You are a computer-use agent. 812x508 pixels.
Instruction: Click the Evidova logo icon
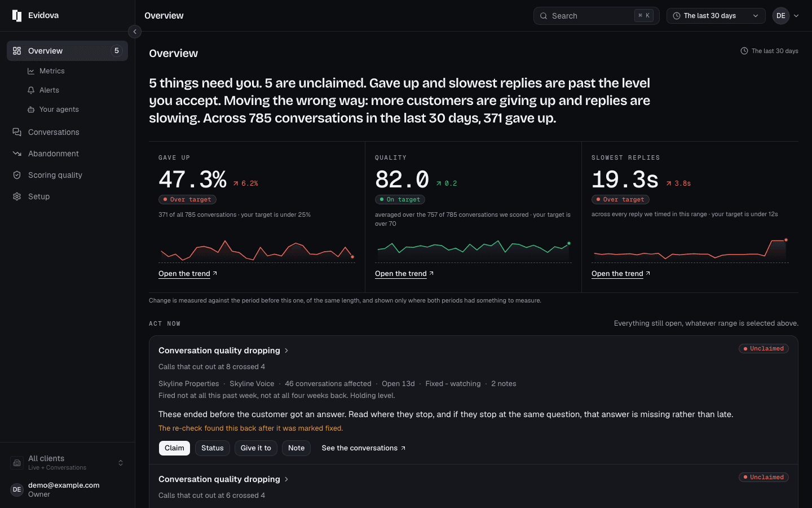coord(17,16)
